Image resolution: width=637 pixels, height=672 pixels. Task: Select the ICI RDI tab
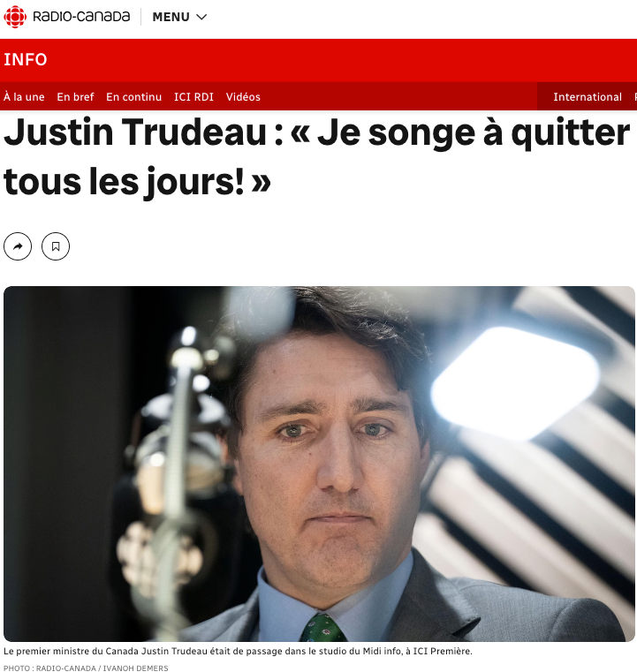[x=193, y=97]
